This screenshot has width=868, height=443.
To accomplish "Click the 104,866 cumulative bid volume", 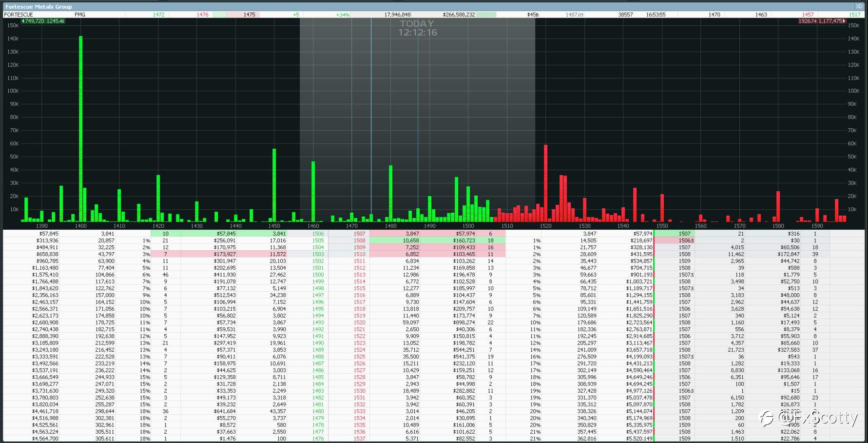I will point(104,275).
